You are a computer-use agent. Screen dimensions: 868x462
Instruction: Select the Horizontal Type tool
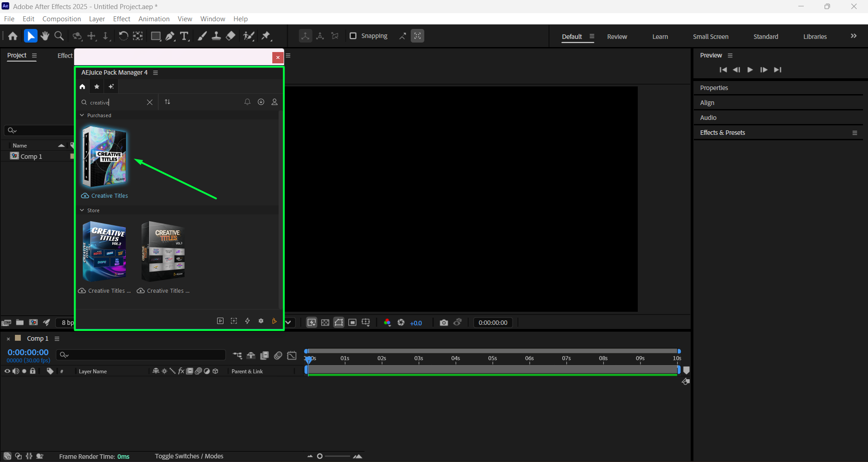tap(184, 36)
